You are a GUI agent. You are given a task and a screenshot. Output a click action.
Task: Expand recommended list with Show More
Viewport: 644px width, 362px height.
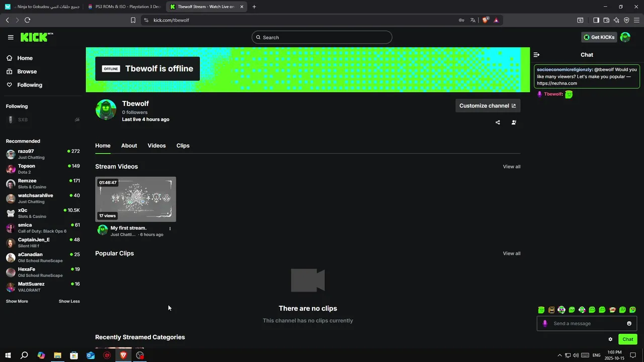pyautogui.click(x=17, y=301)
